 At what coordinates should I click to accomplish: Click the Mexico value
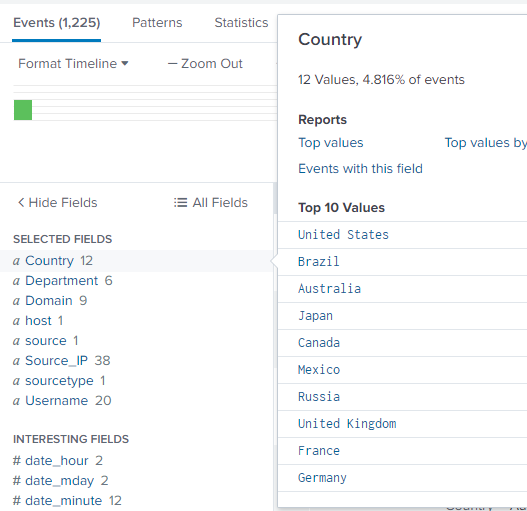pyautogui.click(x=319, y=370)
